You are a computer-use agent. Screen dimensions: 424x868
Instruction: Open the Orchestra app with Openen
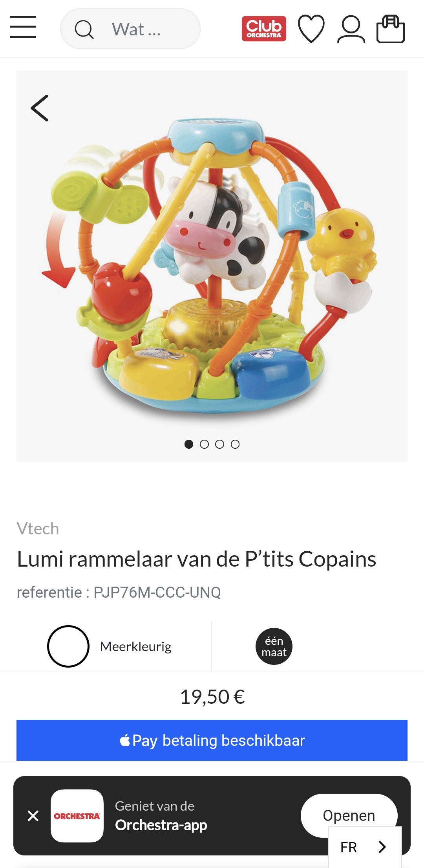(349, 815)
